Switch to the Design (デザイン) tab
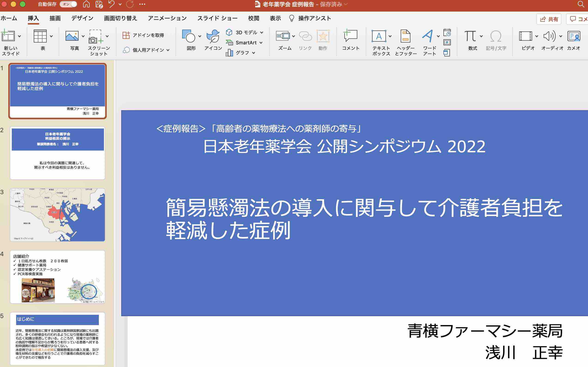Screen dimensions: 588x367 click(82, 18)
